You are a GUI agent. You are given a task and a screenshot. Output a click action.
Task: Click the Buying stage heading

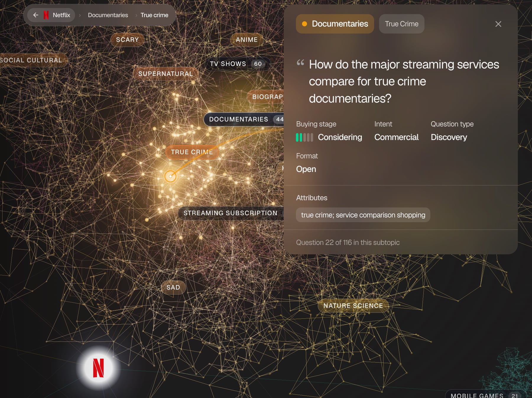pos(316,124)
